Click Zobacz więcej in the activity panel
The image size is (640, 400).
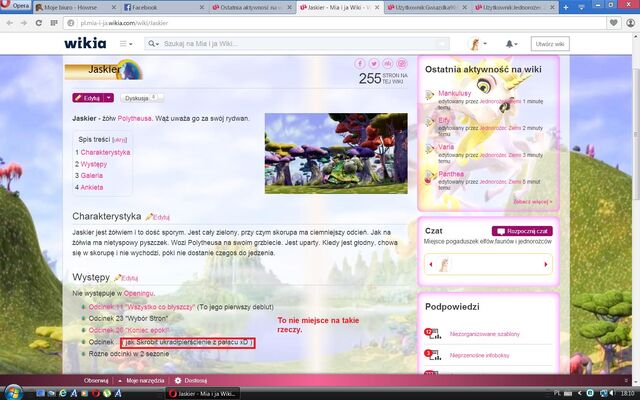pos(533,202)
